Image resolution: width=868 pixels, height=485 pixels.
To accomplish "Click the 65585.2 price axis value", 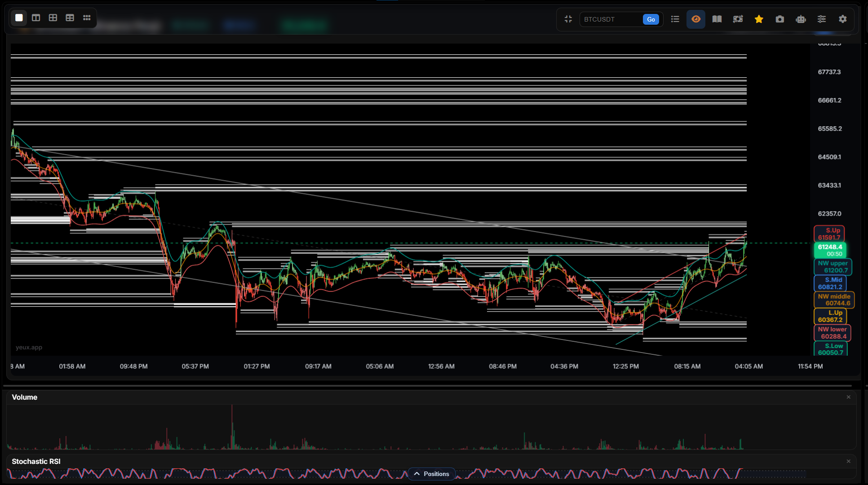I will tap(830, 128).
